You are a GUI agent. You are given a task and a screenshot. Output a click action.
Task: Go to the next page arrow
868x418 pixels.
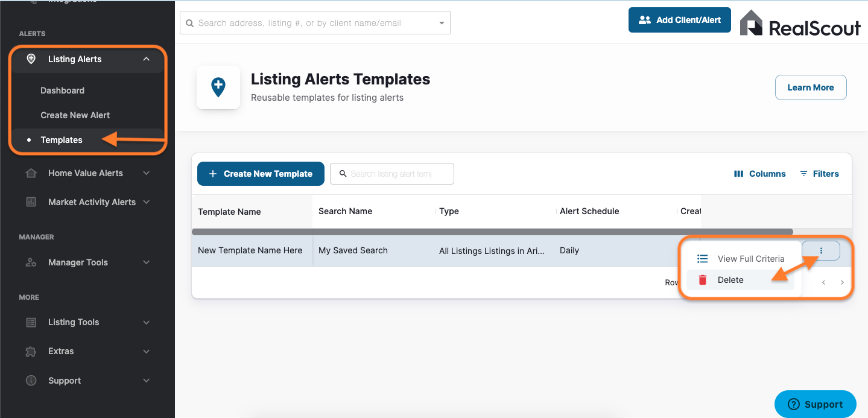[842, 282]
